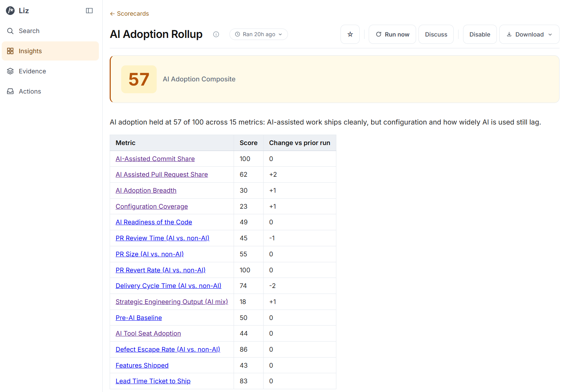Click the AI Adoption Composite label
The height and width of the screenshot is (392, 563).
coord(199,79)
